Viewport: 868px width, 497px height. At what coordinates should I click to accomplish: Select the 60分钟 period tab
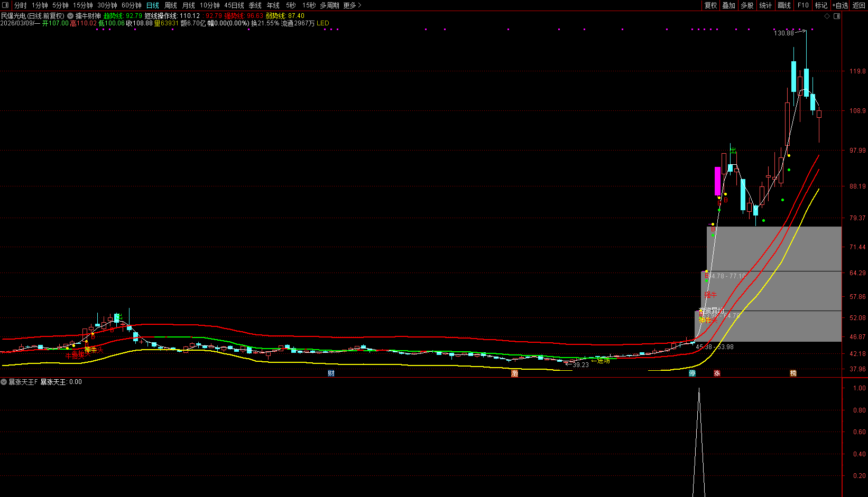click(131, 5)
